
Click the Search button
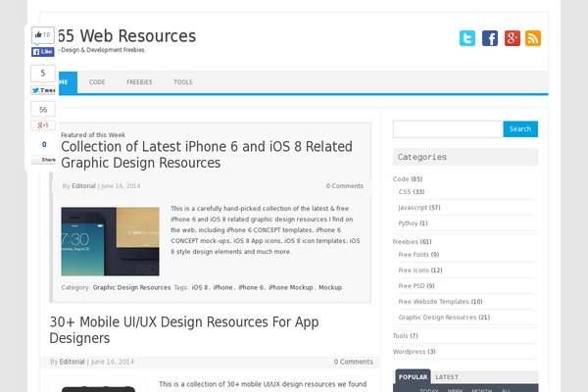click(x=520, y=129)
